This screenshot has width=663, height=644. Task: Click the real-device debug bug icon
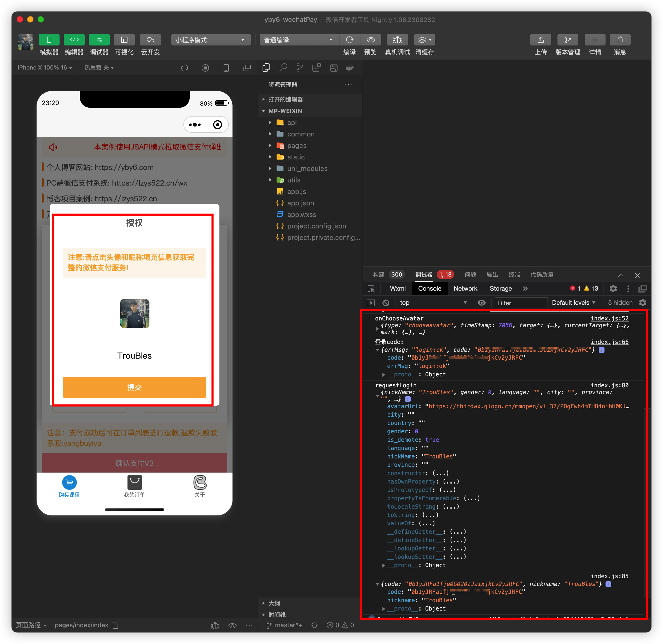tap(397, 40)
